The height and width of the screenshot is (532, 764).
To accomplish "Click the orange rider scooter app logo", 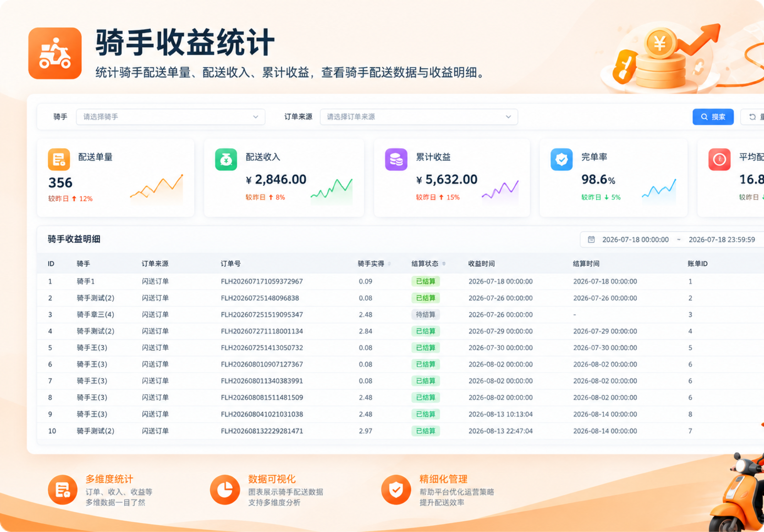I will [55, 53].
